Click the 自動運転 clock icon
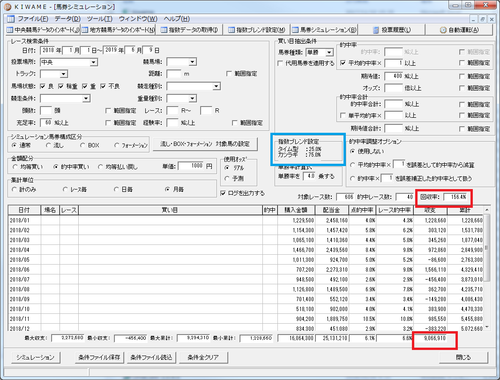The width and height of the screenshot is (500, 380). [443, 30]
